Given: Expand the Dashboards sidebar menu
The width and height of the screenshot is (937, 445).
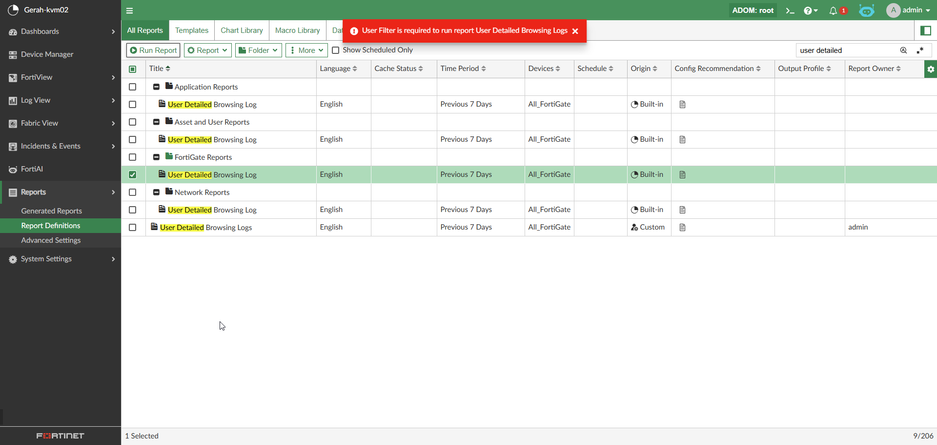Looking at the screenshot, I should (x=113, y=32).
